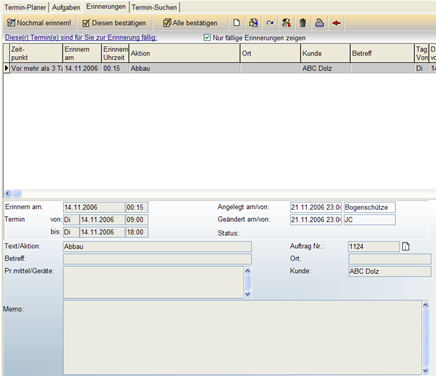
Task: Click the Tag Von column header
Action: [x=421, y=53]
